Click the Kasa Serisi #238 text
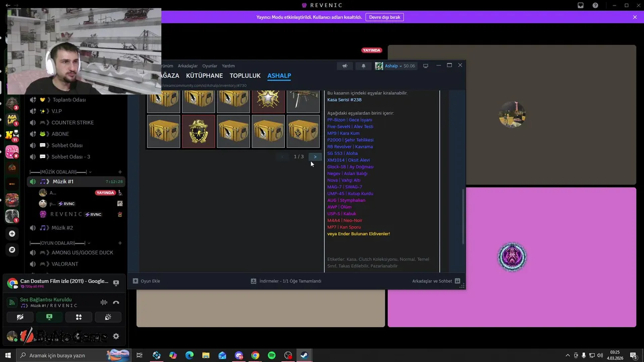 tap(344, 100)
